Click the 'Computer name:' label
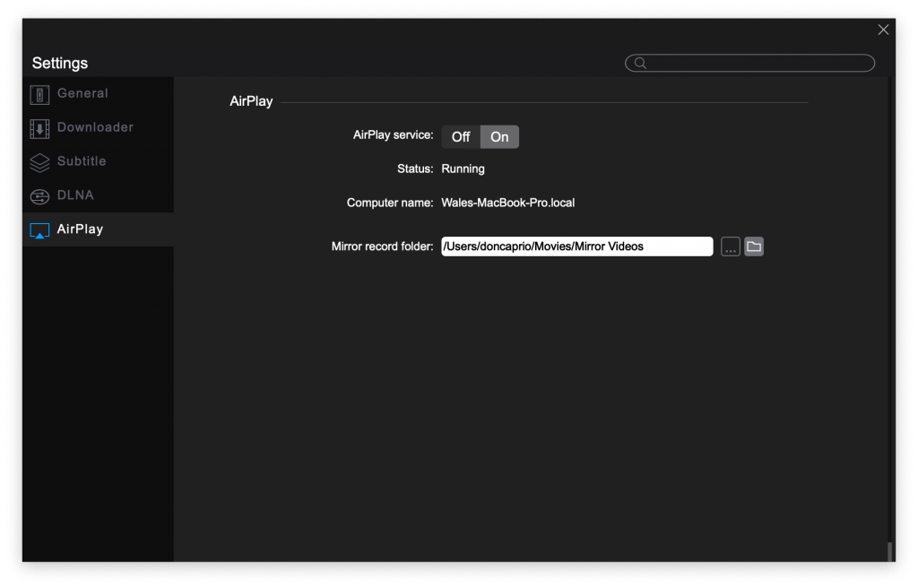918x588 pixels. (390, 203)
